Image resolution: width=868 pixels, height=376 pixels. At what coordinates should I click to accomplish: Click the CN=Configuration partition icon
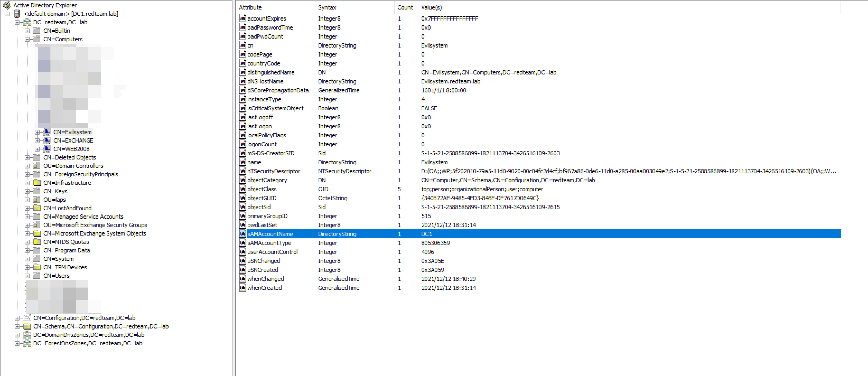point(27,318)
